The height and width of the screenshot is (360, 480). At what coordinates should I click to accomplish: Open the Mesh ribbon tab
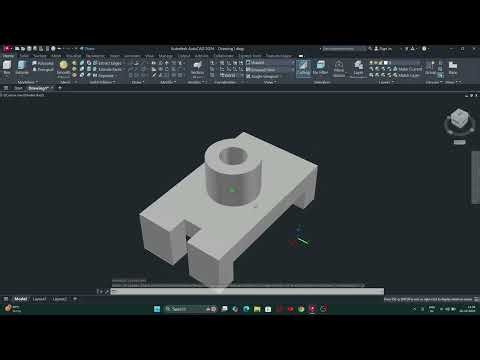(x=56, y=56)
